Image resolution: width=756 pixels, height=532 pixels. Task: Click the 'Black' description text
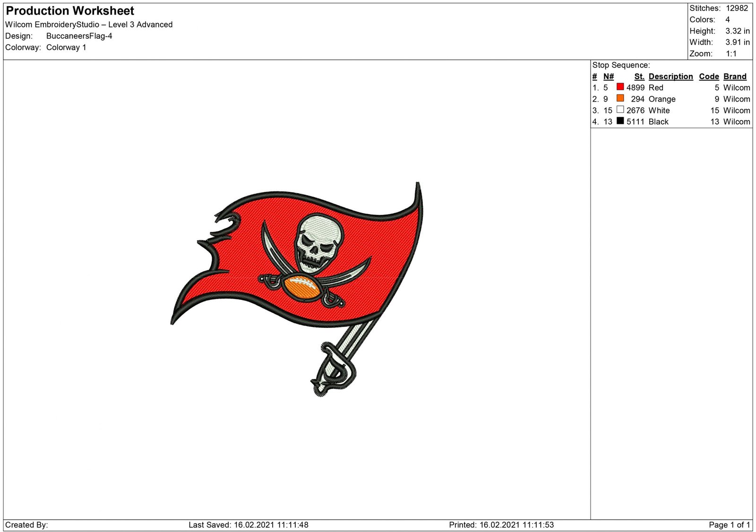point(659,121)
